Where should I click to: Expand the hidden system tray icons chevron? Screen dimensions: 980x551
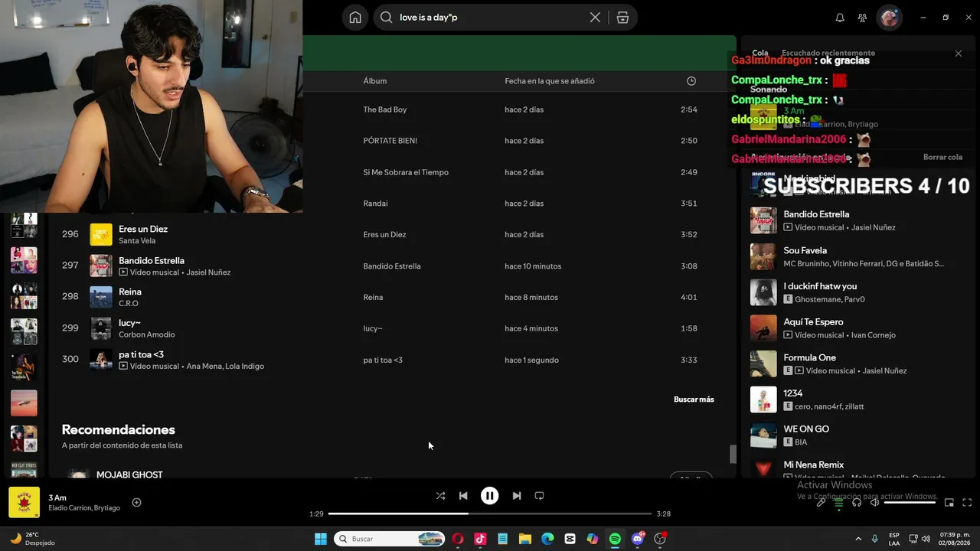click(858, 539)
